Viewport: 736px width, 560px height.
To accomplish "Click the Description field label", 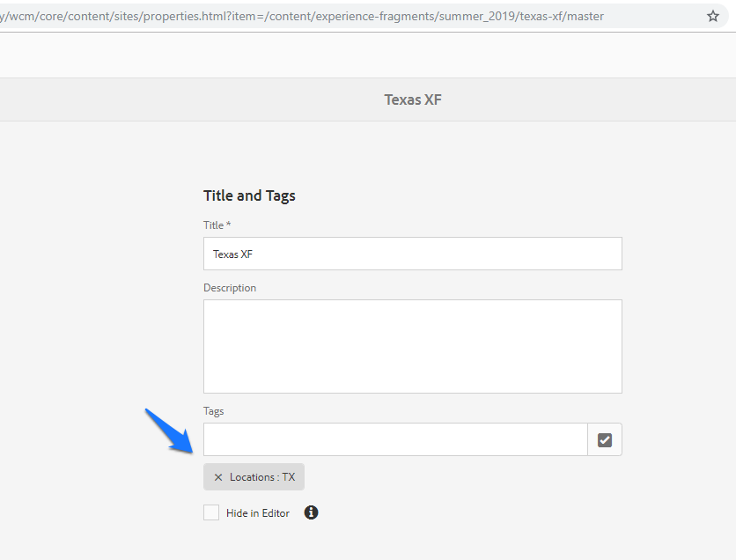I will (230, 288).
